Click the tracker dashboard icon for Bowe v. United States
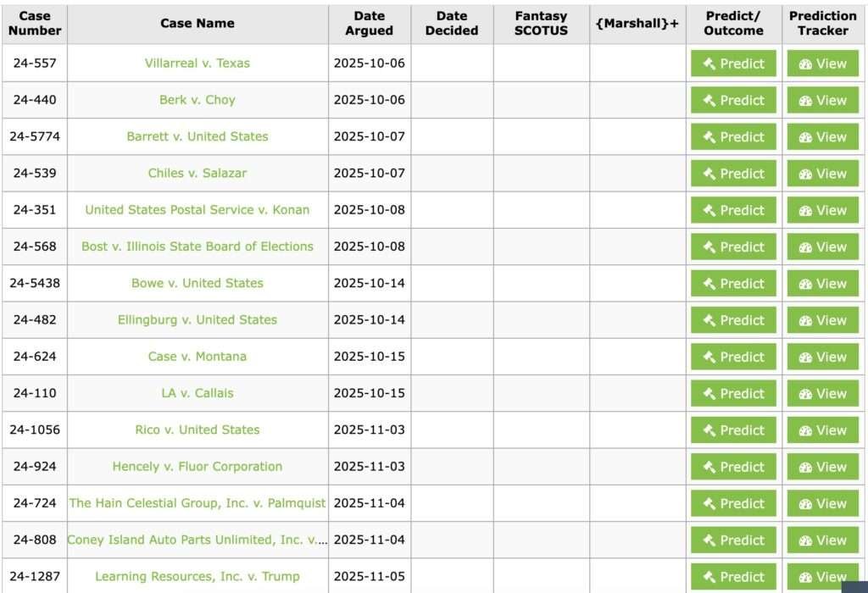This screenshot has height=593, width=868. 805,284
